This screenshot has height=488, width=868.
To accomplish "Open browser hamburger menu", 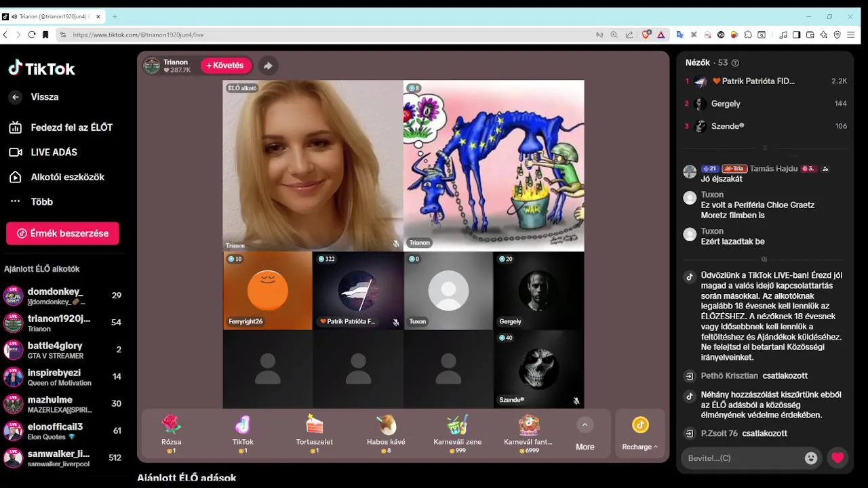I will [851, 35].
